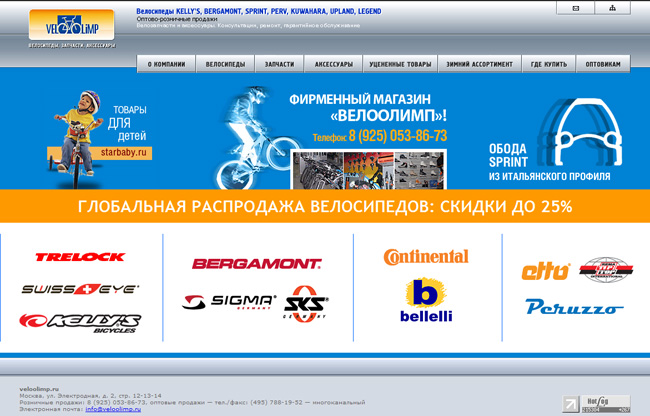Click the ТОВАРЫ ДЛЯ детей banner text

(x=127, y=123)
